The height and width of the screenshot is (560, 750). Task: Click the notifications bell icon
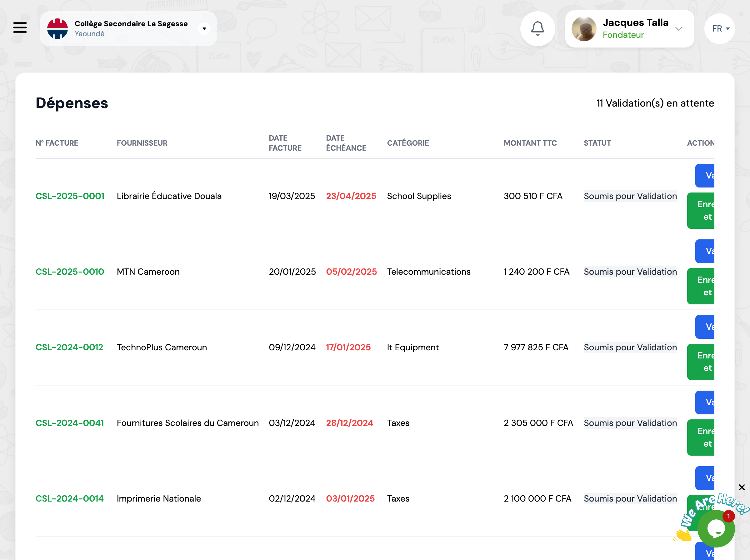(x=537, y=28)
